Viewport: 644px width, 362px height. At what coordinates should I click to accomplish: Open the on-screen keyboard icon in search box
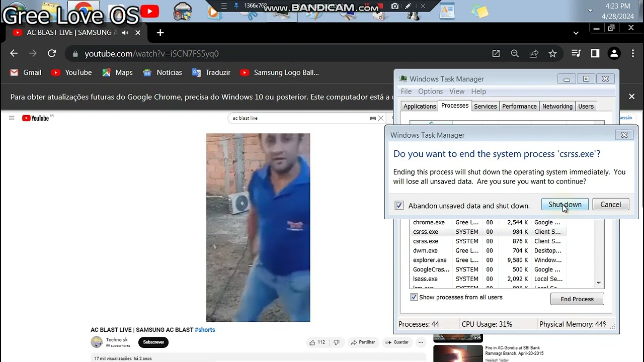click(373, 118)
